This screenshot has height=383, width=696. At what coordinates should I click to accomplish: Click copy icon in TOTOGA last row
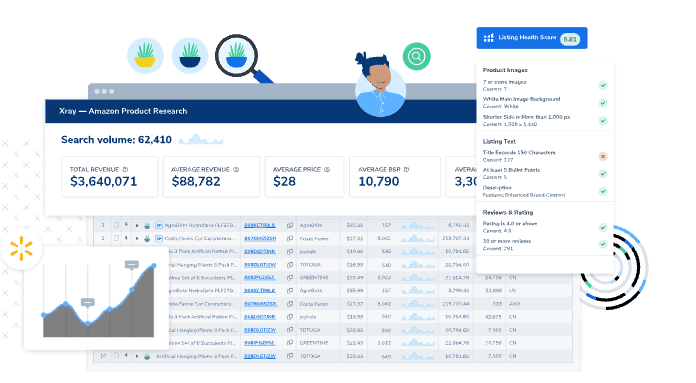pos(290,356)
